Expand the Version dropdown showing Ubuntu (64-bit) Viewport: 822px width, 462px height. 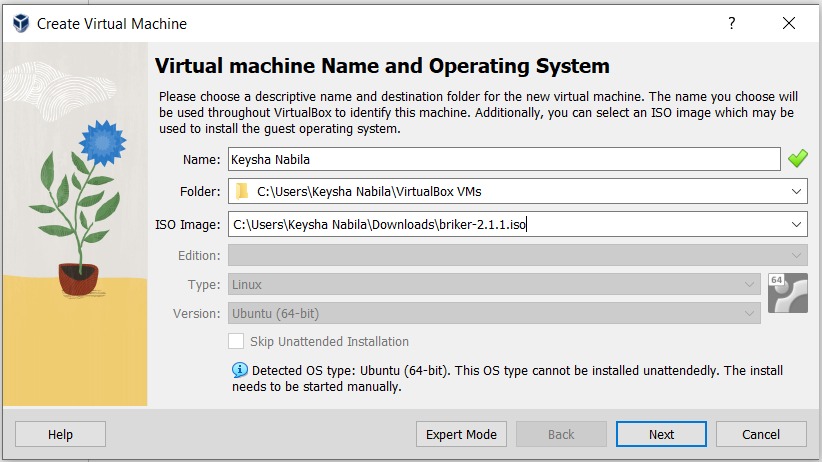click(749, 314)
